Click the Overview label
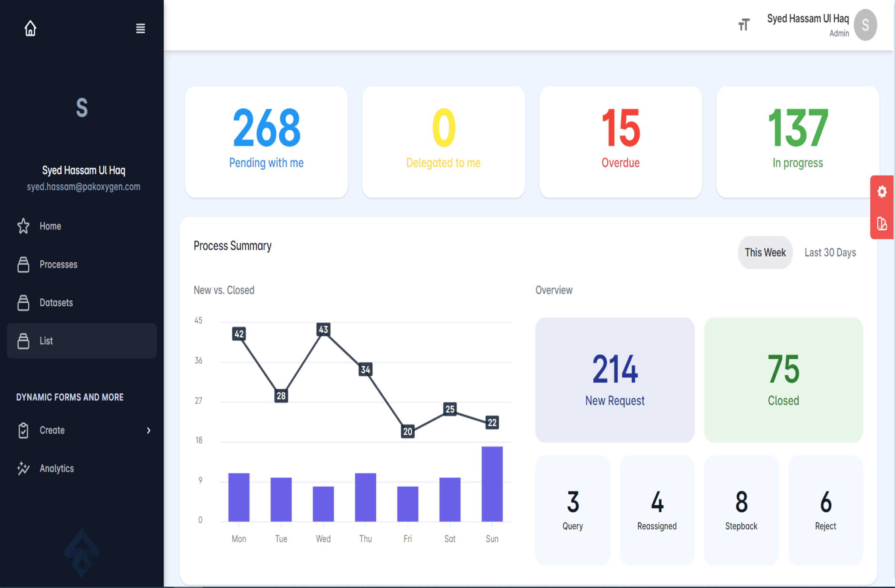 click(x=554, y=290)
